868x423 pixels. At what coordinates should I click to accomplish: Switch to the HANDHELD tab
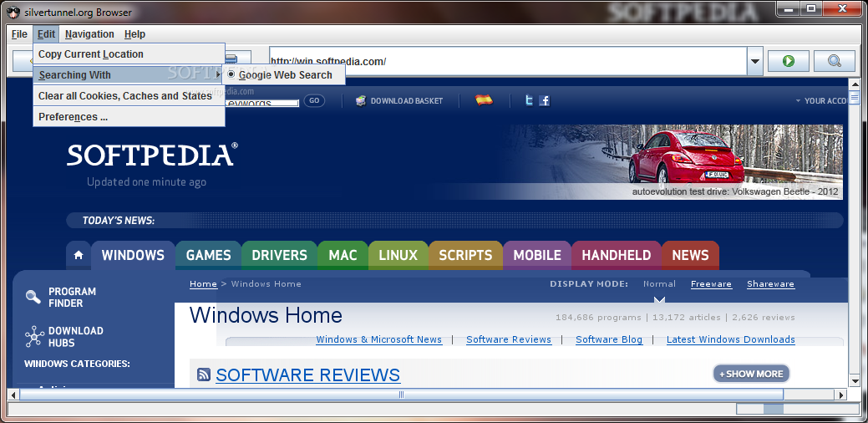[x=617, y=255]
